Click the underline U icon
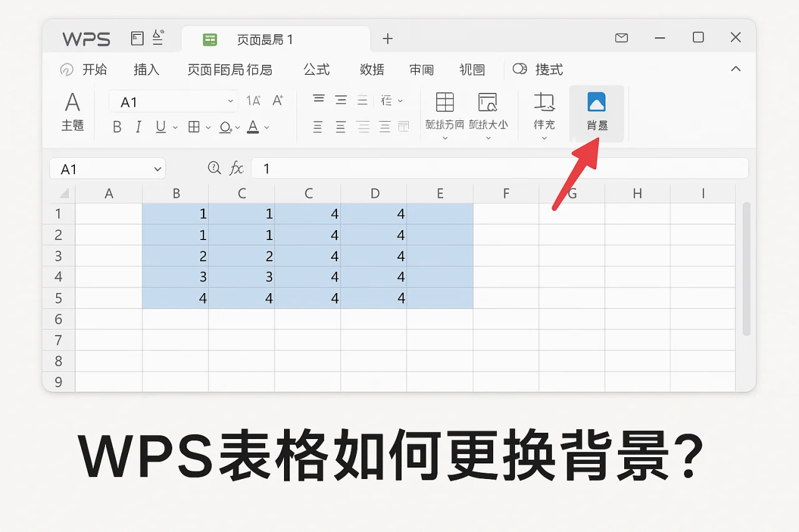 [x=160, y=127]
